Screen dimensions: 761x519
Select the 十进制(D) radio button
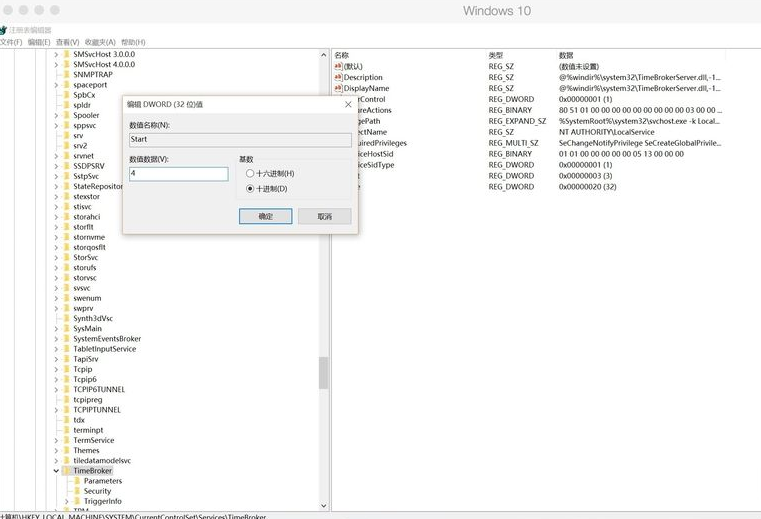coord(250,188)
